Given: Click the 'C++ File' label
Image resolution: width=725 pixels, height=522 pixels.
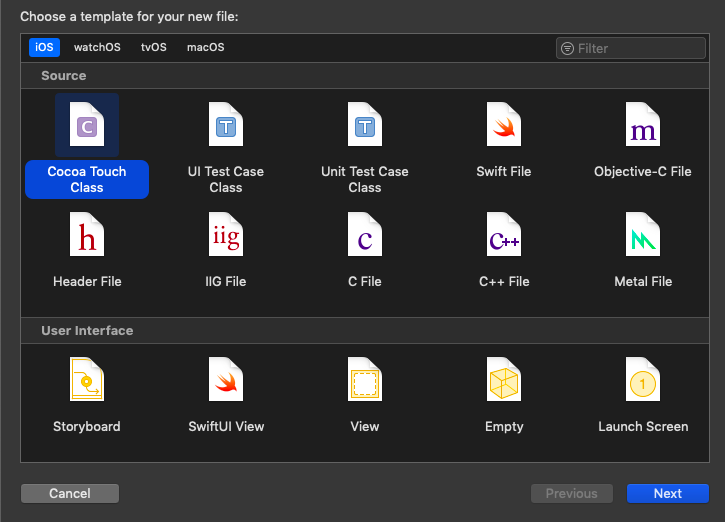Looking at the screenshot, I should point(504,282).
